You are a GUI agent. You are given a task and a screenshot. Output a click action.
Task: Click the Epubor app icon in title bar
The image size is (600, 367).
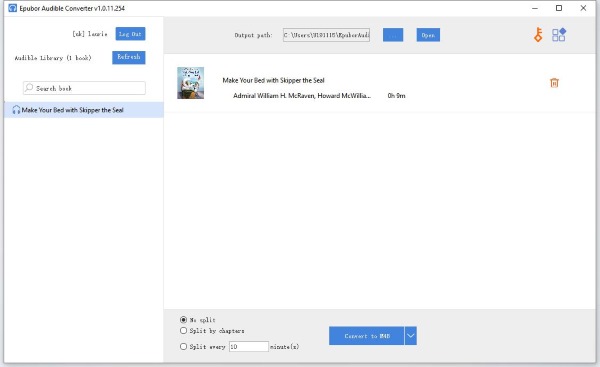pyautogui.click(x=12, y=8)
